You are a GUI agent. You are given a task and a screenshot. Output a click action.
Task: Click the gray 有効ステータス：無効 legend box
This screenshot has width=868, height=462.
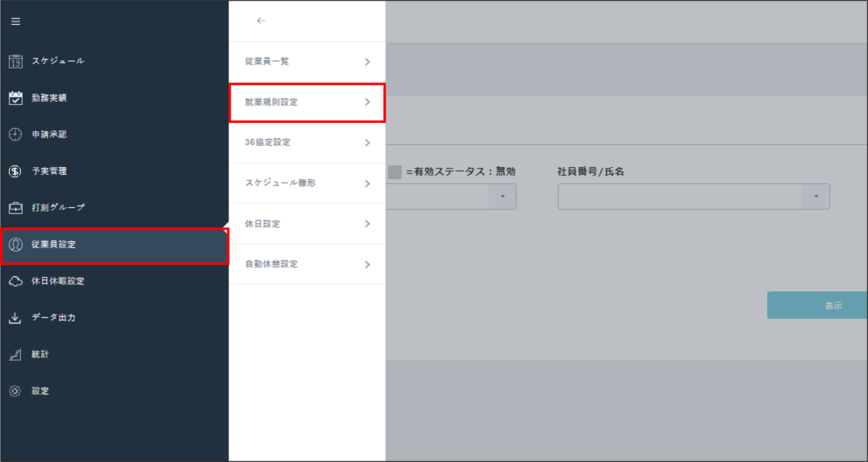tap(395, 172)
